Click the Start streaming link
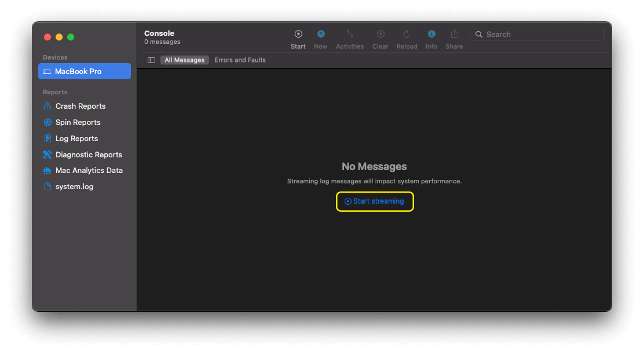This screenshot has width=644, height=354. [375, 201]
